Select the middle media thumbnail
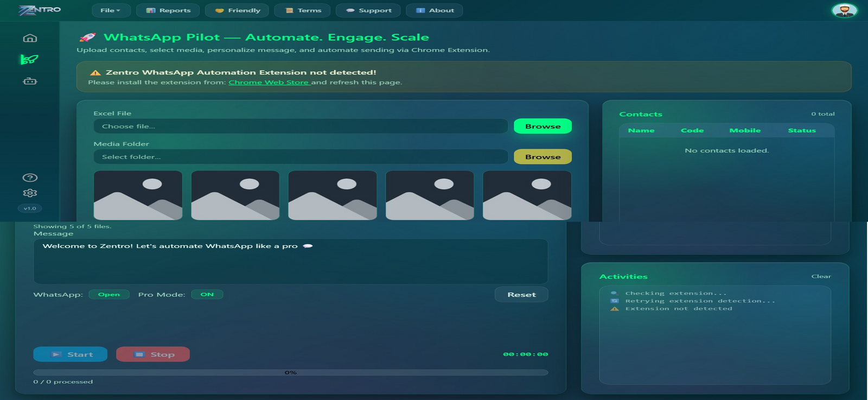Viewport: 868px width, 400px height. point(333,195)
